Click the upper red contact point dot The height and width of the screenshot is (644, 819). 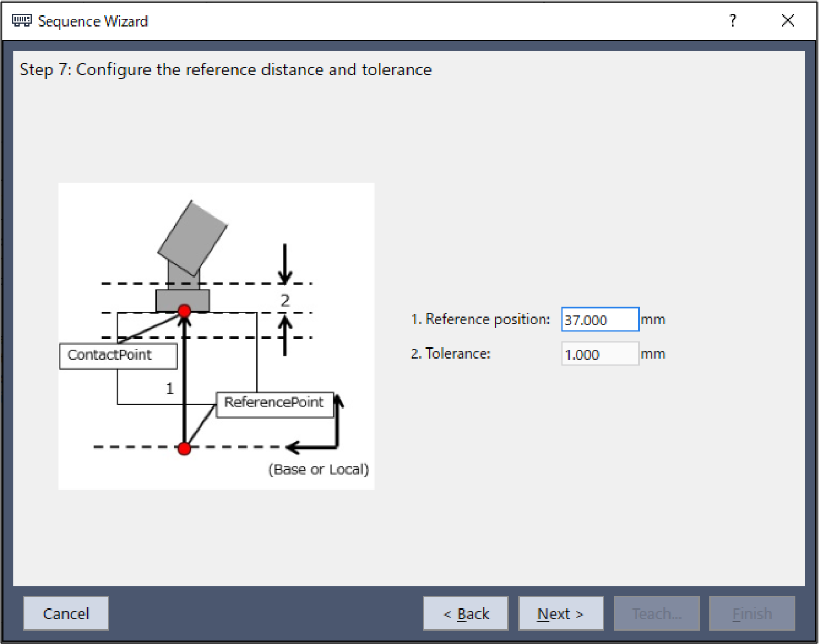pyautogui.click(x=185, y=311)
